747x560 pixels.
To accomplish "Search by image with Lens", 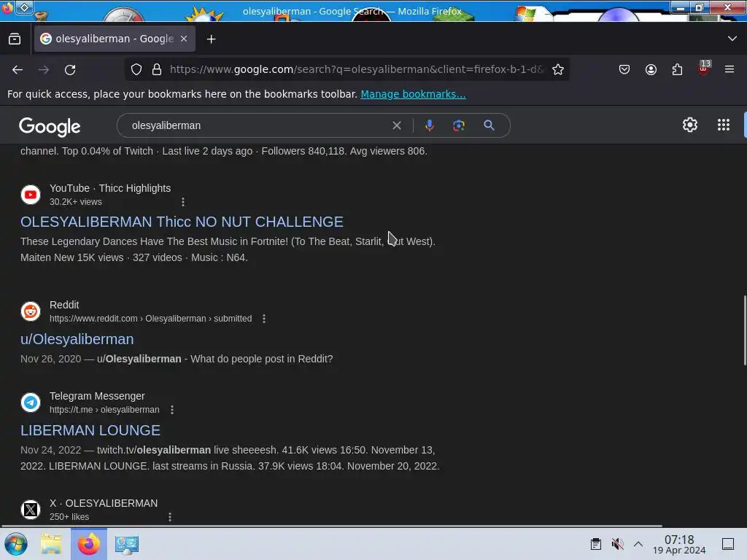I will (459, 125).
